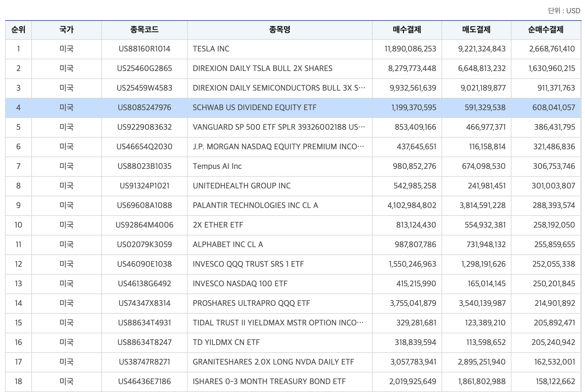
Task: Click the 순매수결제 column header
Action: (x=546, y=30)
